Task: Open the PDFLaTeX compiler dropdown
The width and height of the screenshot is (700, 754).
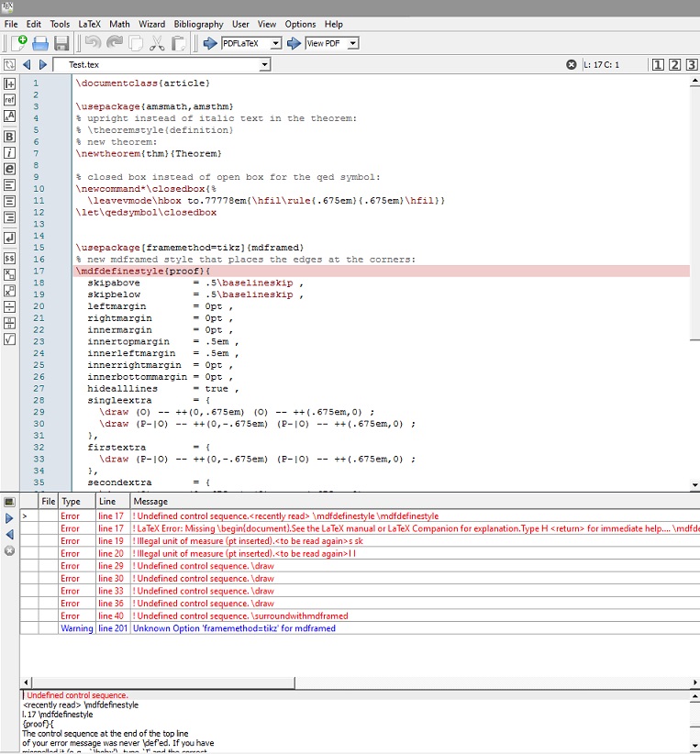Action: (x=275, y=43)
